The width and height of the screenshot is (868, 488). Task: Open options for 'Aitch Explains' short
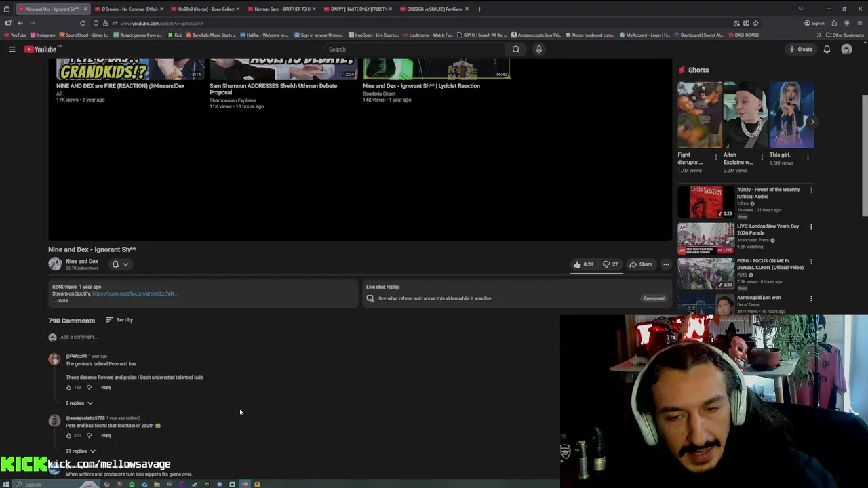tap(762, 157)
